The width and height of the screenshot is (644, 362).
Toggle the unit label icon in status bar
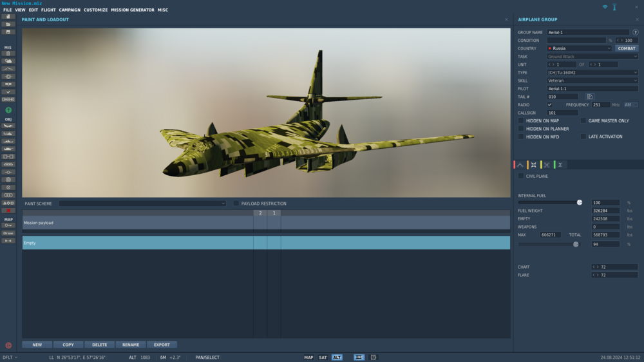[359, 357]
